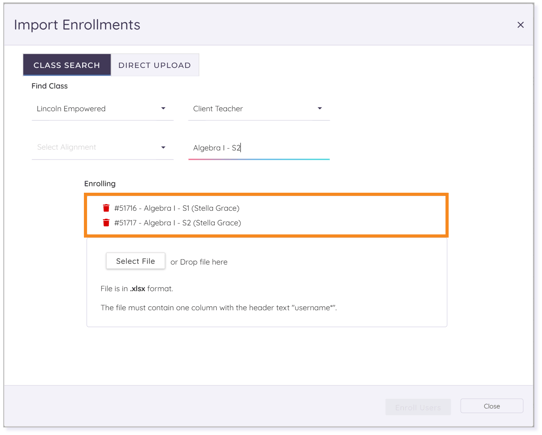Click the Enrolling section label
The height and width of the screenshot is (435, 542).
(100, 184)
